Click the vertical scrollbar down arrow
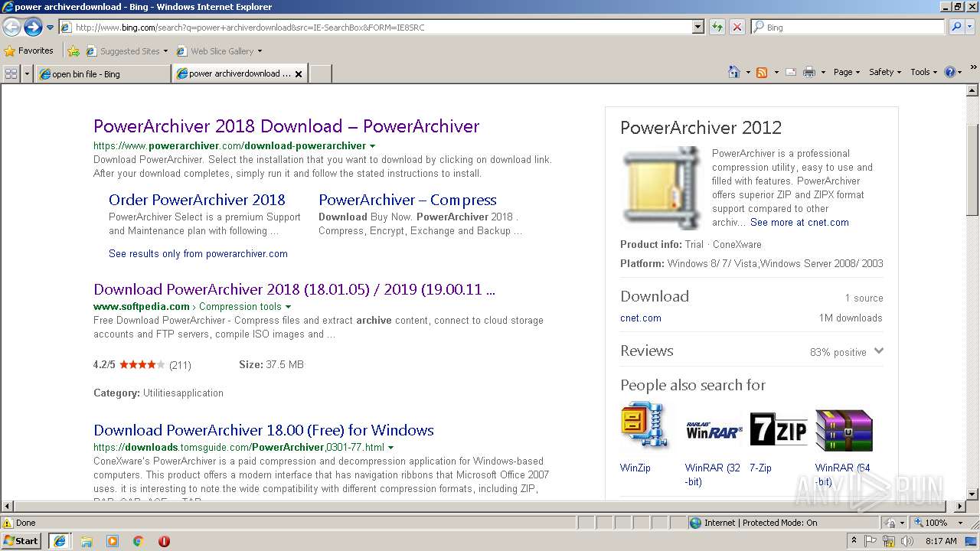 click(x=972, y=494)
